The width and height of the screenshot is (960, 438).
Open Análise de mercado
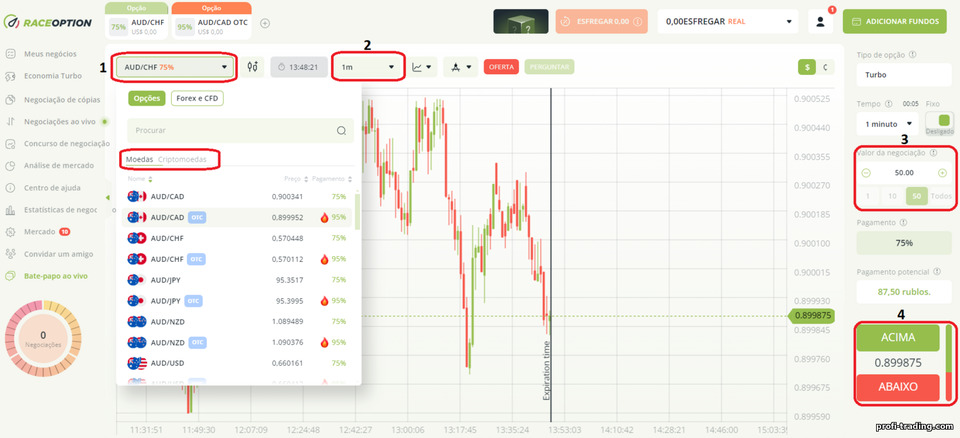50,165
